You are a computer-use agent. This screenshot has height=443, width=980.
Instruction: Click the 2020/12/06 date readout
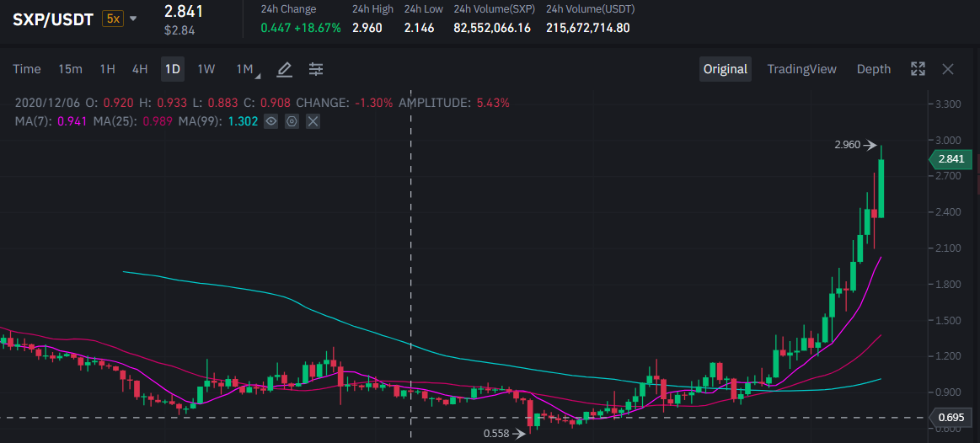[x=47, y=103]
